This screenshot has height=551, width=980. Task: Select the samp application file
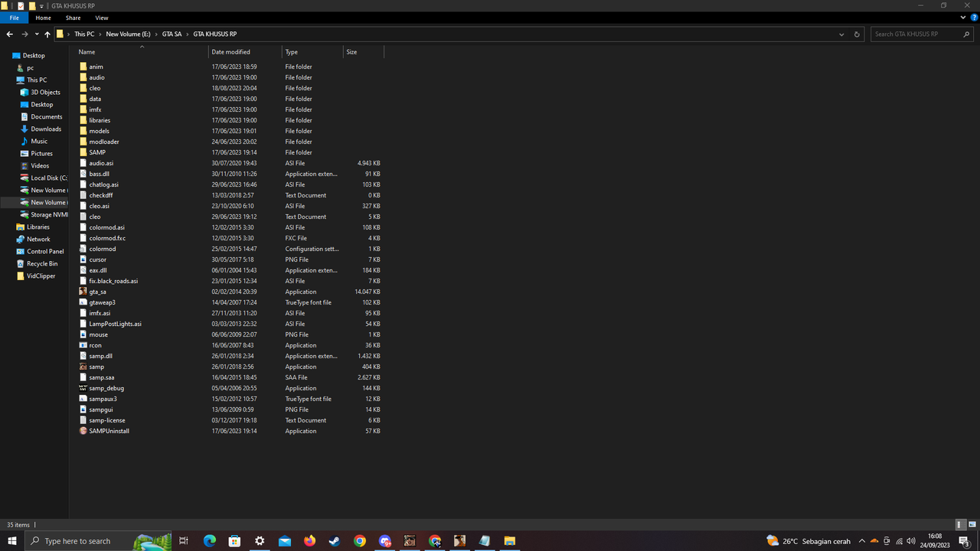[x=96, y=367]
